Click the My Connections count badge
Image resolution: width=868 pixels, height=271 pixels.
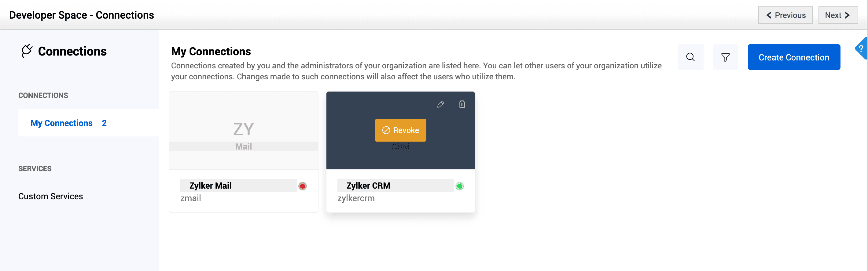tap(104, 123)
